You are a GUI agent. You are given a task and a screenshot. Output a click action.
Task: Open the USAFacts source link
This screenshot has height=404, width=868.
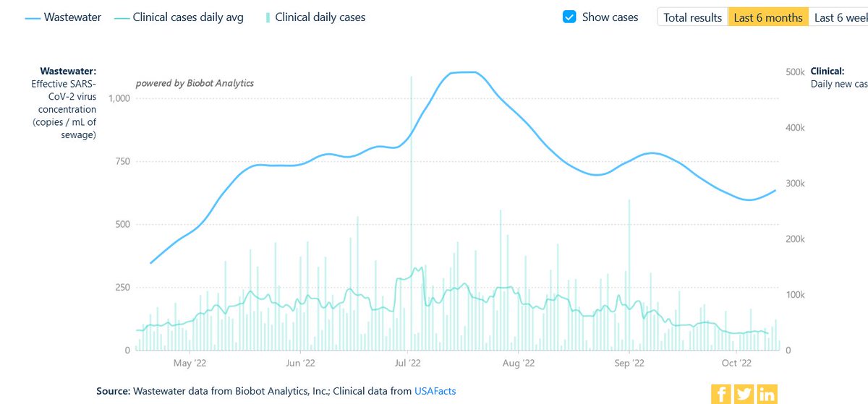tap(435, 391)
